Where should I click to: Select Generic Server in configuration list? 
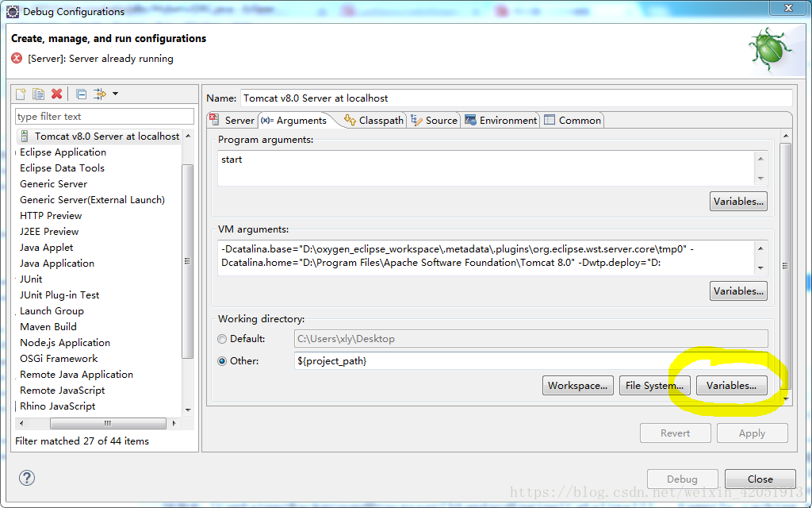(53, 184)
